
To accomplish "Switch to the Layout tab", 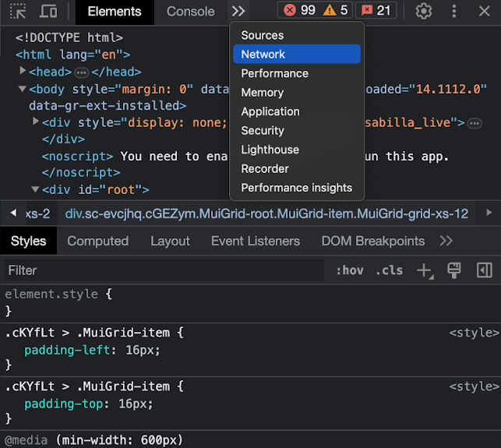I will pyautogui.click(x=170, y=241).
